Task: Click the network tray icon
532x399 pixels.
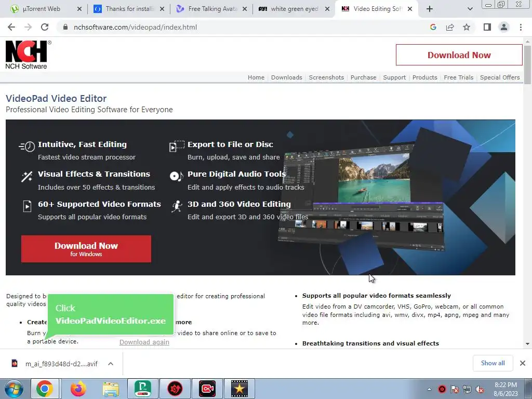Action: (467, 389)
